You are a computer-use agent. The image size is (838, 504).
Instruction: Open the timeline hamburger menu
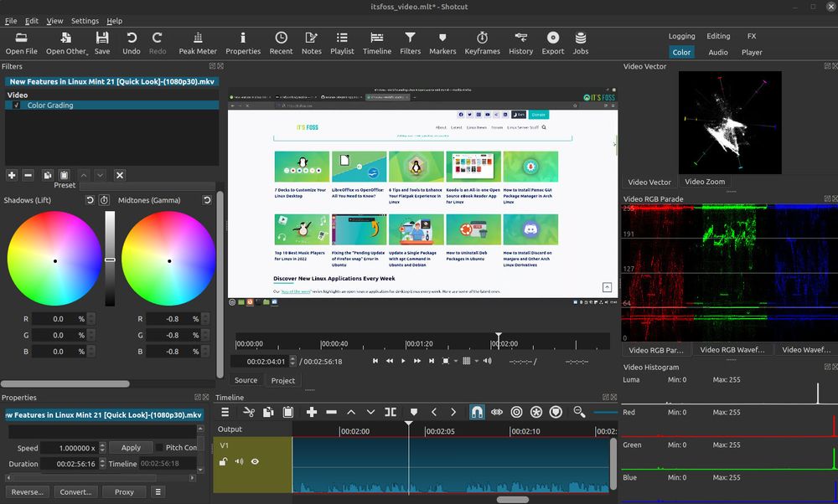(225, 411)
